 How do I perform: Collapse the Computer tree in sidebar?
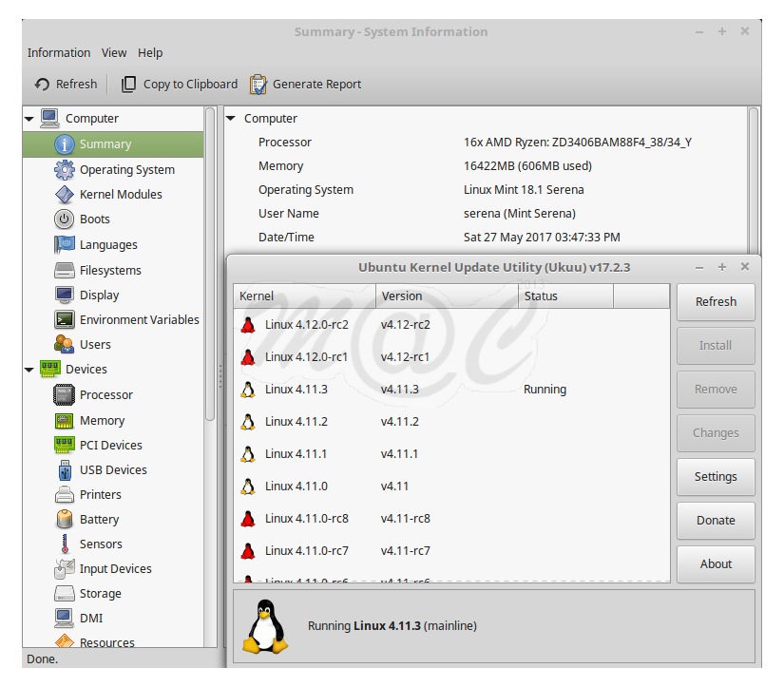pyautogui.click(x=29, y=119)
